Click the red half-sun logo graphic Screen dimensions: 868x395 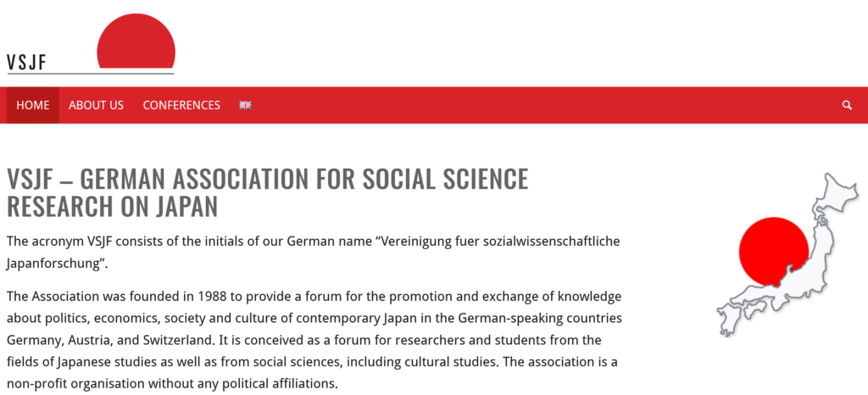point(136,41)
